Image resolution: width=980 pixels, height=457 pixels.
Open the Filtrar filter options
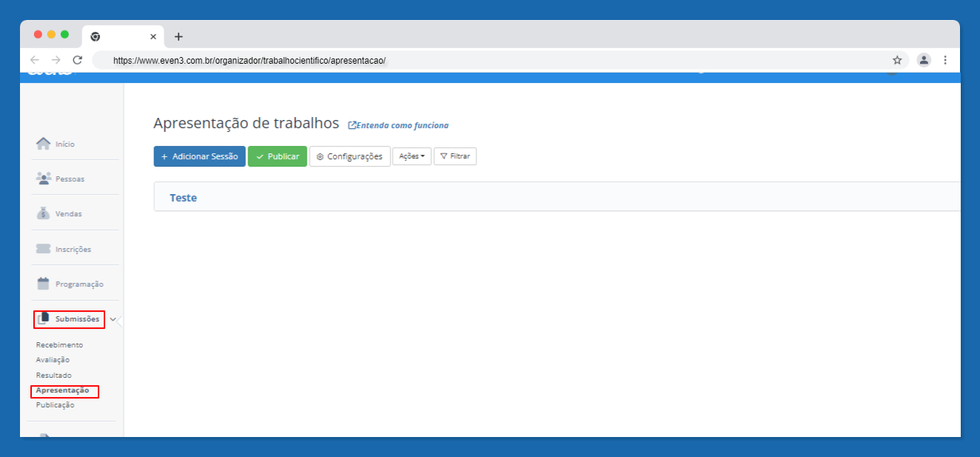point(455,156)
